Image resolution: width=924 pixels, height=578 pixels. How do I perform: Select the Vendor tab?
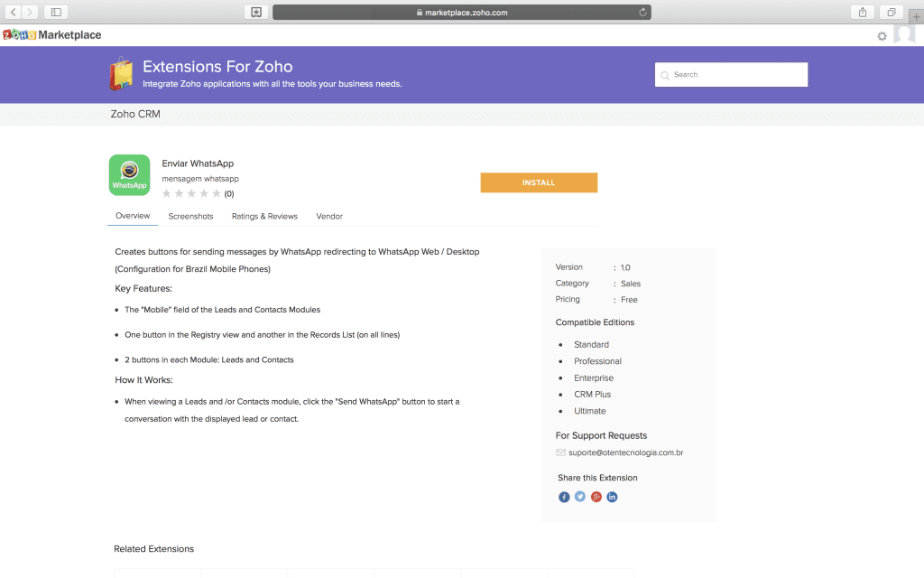tap(329, 217)
